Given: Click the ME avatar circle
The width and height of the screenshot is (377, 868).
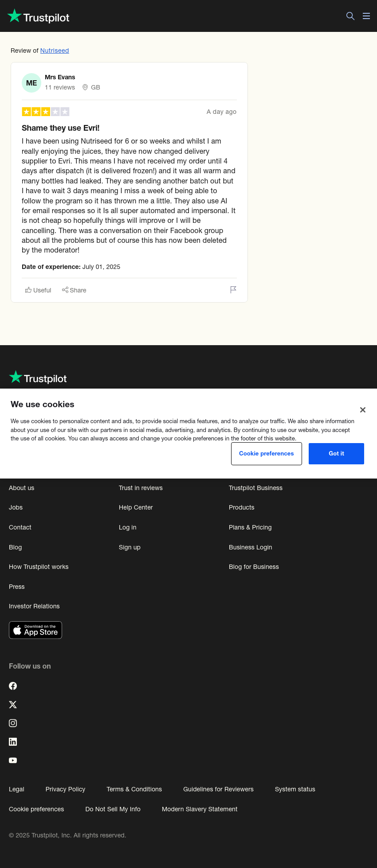Looking at the screenshot, I should (31, 83).
